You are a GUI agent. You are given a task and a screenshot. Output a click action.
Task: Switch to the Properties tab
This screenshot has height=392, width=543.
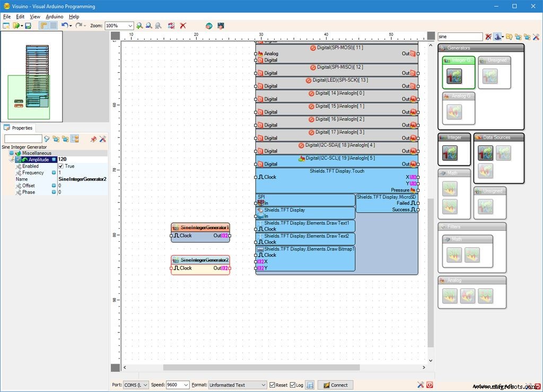point(19,128)
